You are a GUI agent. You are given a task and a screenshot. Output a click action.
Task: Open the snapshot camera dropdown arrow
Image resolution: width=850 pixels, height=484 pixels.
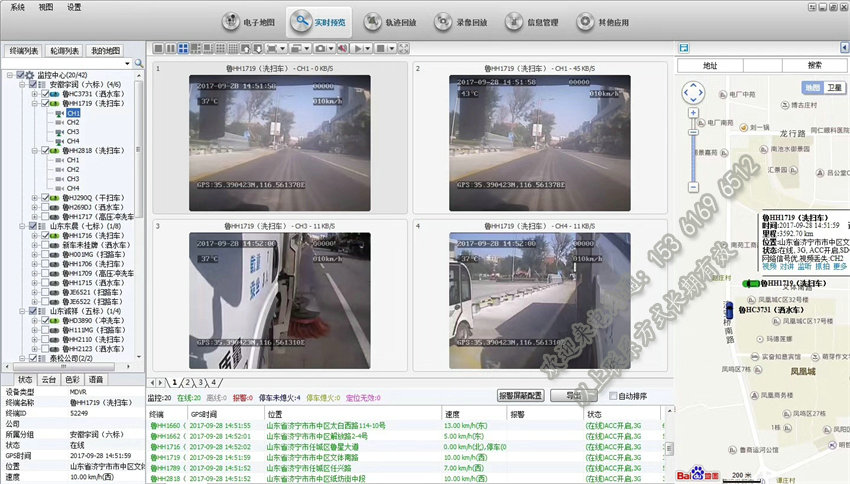pos(331,48)
